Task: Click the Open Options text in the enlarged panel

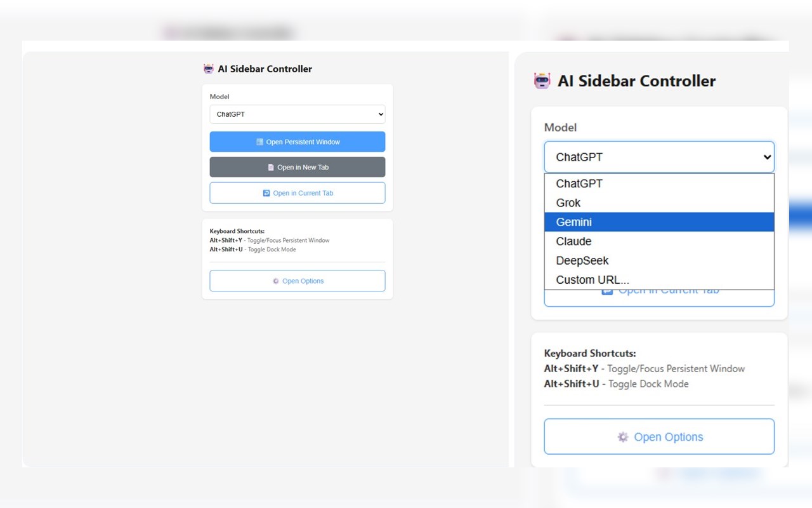Action: point(669,437)
